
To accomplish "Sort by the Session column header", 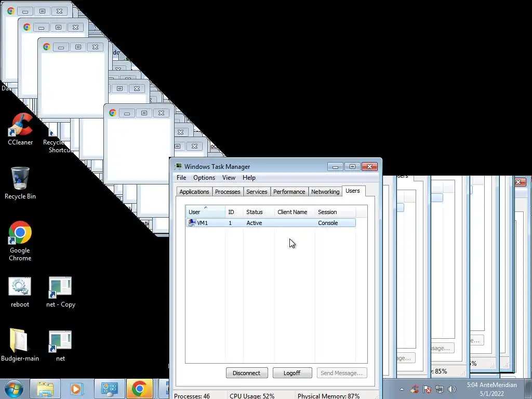I will [335, 212].
